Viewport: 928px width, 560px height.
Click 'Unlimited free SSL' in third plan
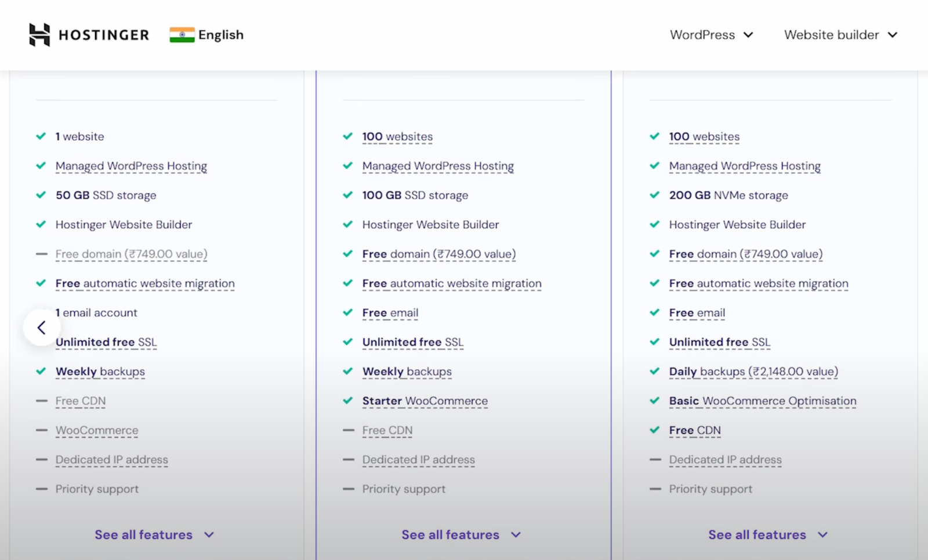pos(720,342)
